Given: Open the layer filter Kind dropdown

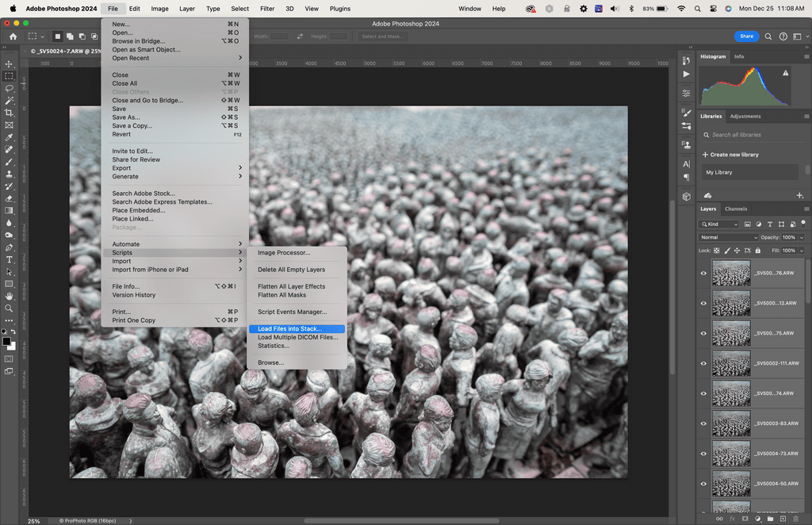Looking at the screenshot, I should pyautogui.click(x=718, y=224).
